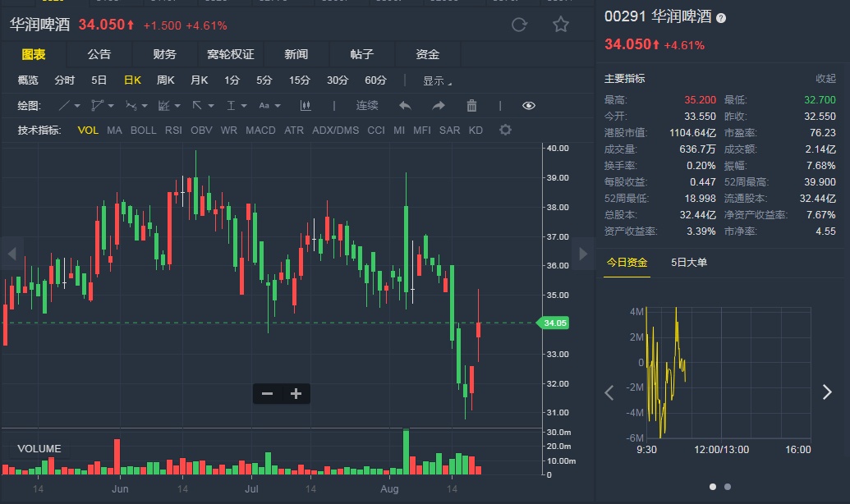850x504 pixels.
Task: Redo the drawing action
Action: click(439, 106)
